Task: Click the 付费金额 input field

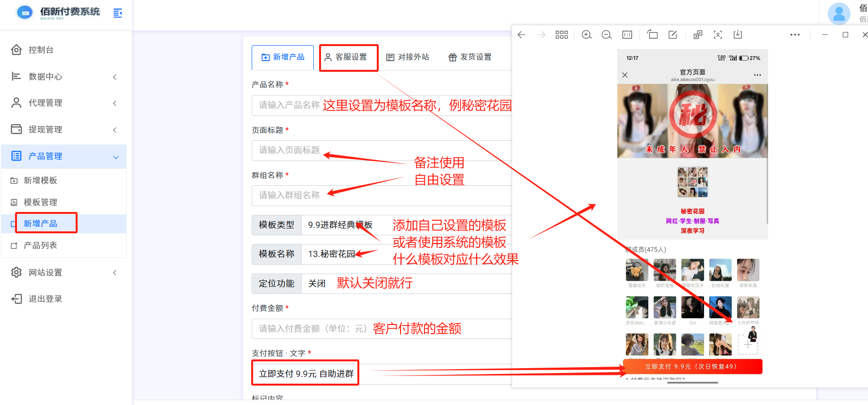Action: point(310,329)
